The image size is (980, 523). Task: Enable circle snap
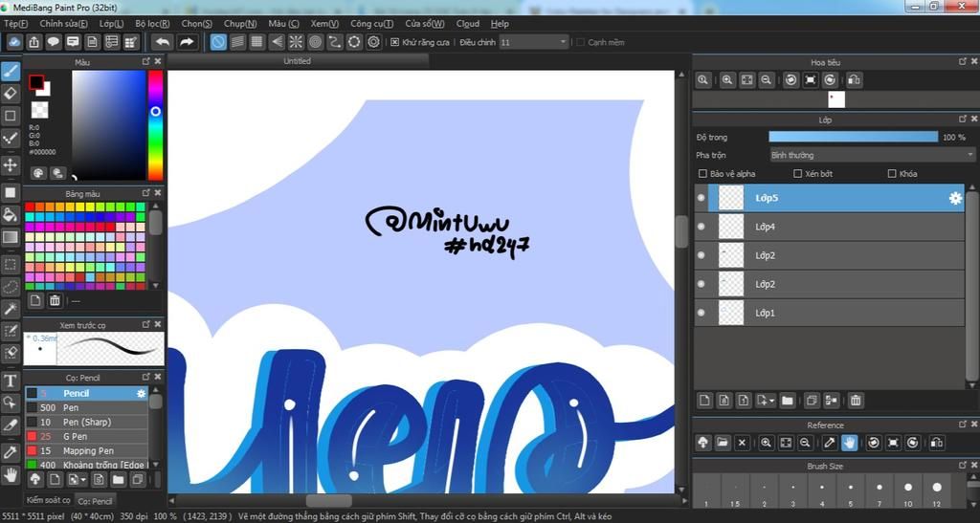tap(315, 42)
